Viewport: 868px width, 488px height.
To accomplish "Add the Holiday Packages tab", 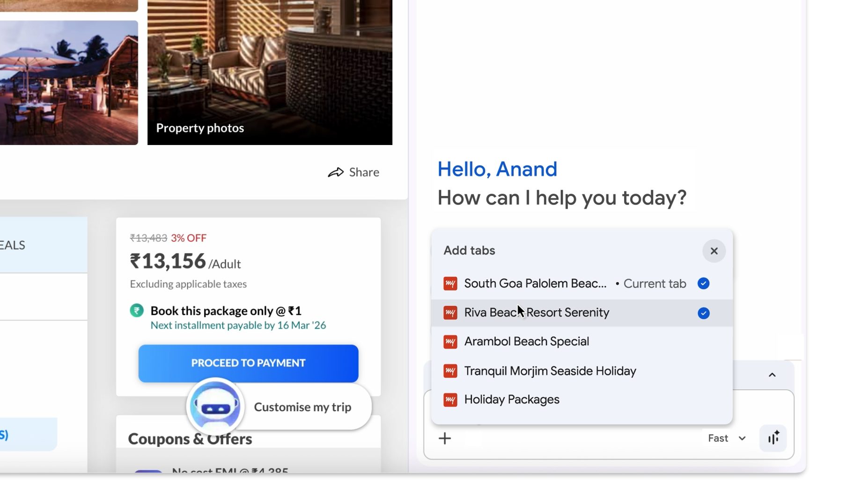I will click(511, 400).
